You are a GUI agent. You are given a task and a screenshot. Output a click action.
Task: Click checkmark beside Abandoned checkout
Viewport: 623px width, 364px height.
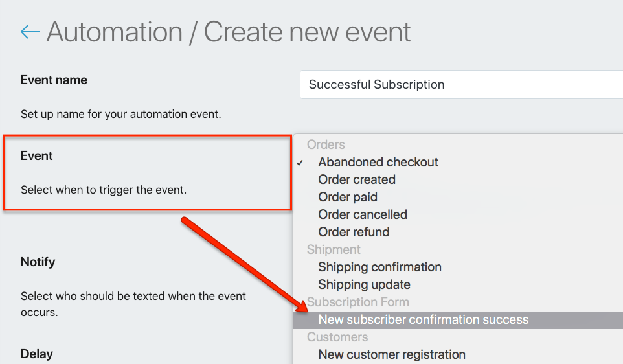pos(300,163)
